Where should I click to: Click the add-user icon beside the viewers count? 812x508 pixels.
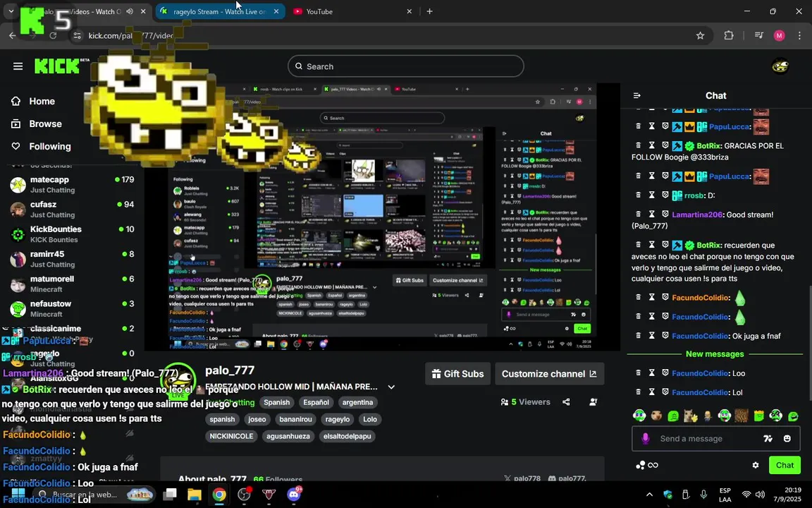(x=593, y=401)
